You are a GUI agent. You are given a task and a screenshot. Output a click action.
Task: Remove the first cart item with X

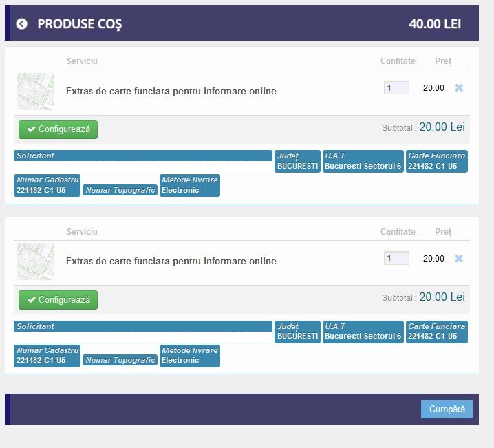coord(459,88)
